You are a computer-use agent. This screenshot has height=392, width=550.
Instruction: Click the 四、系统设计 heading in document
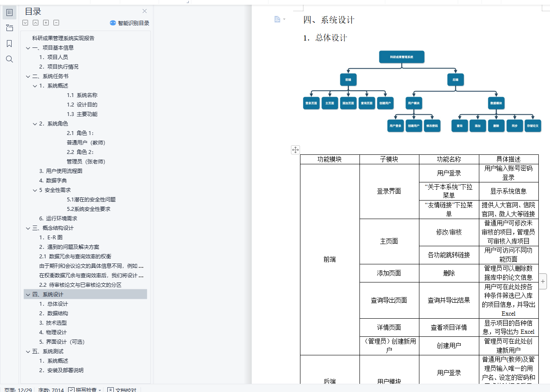pos(329,20)
